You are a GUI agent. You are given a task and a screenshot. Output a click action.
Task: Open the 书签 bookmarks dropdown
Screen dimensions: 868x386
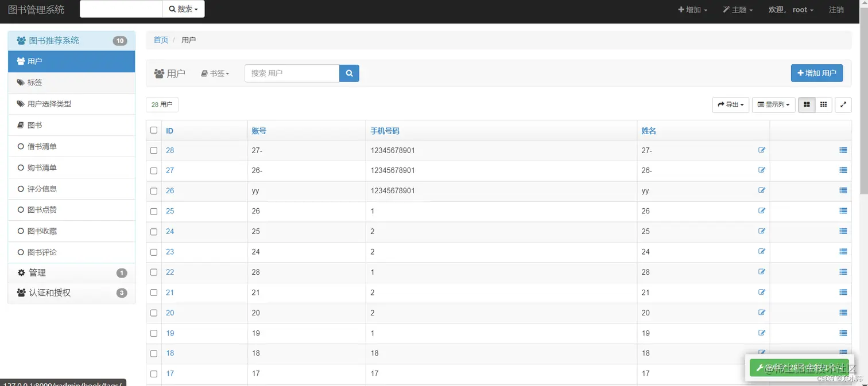pyautogui.click(x=215, y=73)
